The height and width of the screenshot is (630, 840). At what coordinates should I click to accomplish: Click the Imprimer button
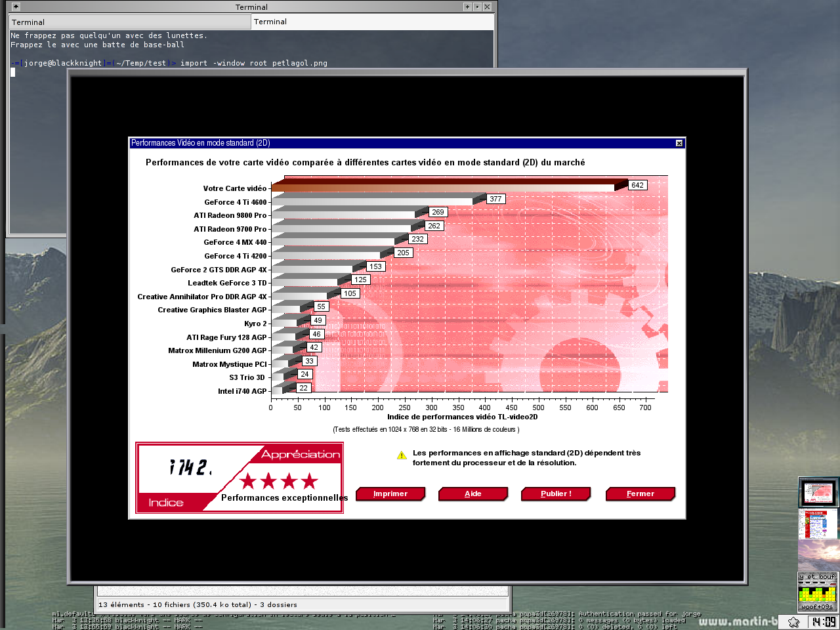point(390,493)
